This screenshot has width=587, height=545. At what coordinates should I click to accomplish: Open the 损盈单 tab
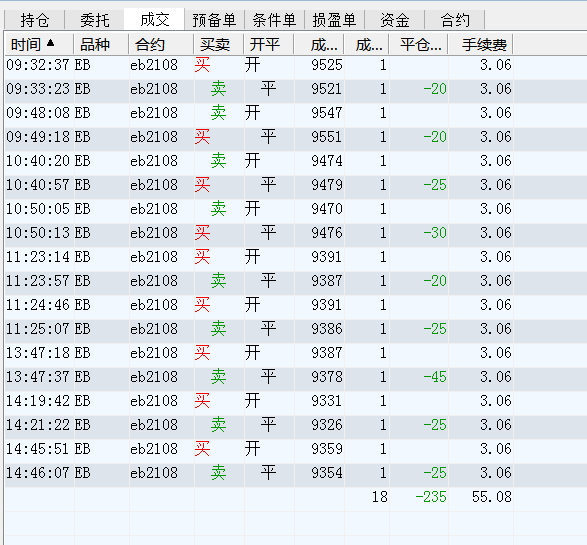pos(334,20)
